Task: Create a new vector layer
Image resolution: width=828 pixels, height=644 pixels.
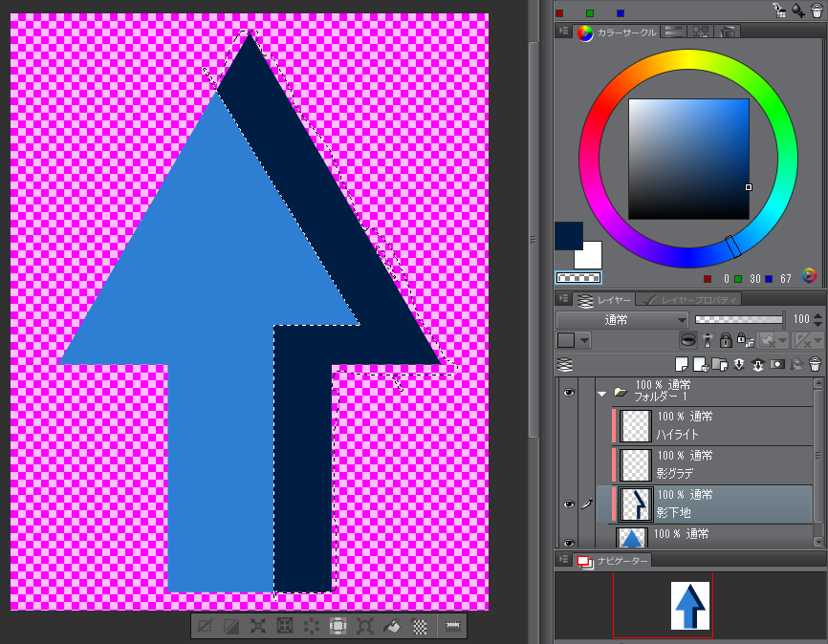Action: (x=701, y=364)
